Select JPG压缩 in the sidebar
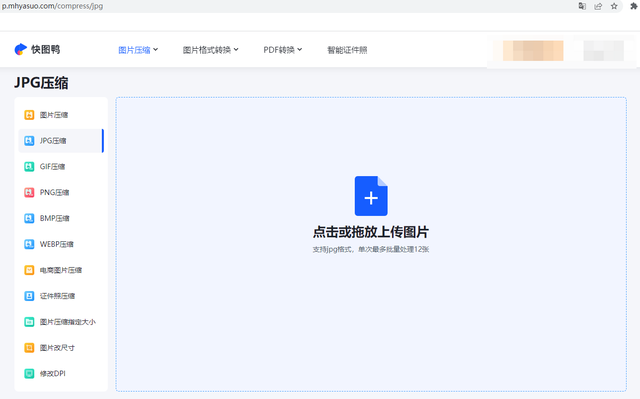 tap(61, 141)
